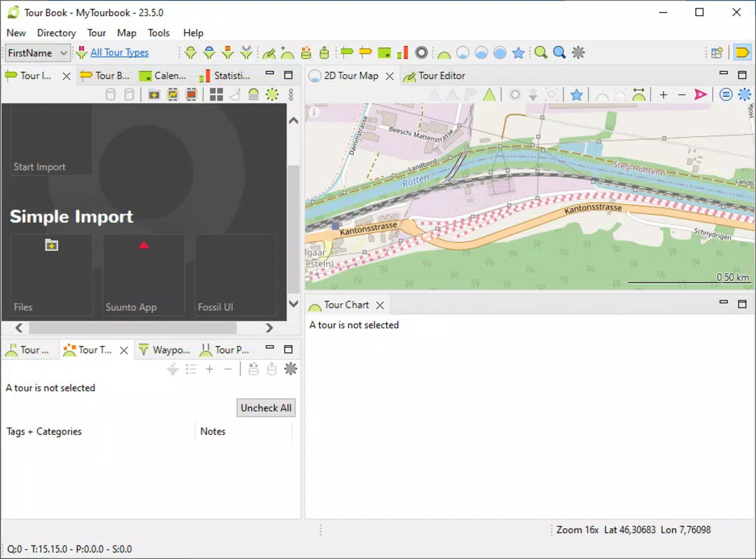Click the Fossil UI import tile
The image size is (756, 559).
pos(236,275)
